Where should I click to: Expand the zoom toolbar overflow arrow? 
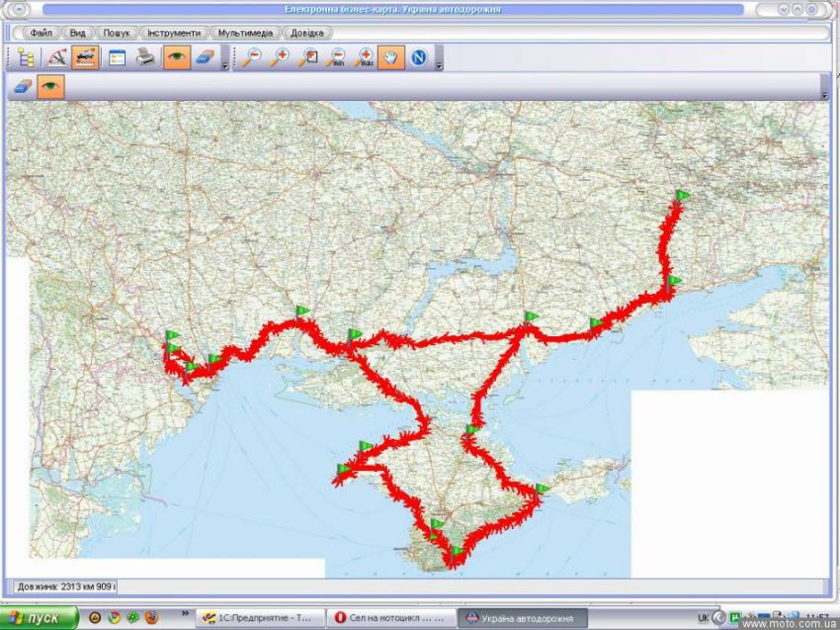click(439, 65)
